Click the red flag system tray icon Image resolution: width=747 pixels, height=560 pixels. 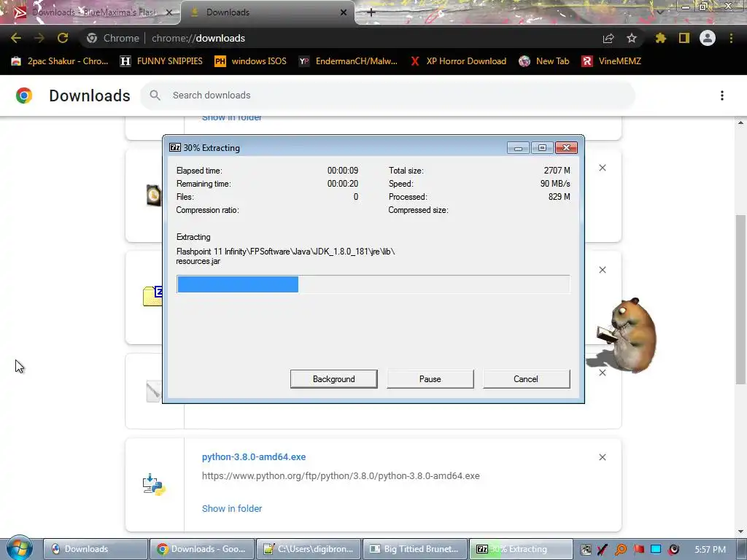tap(638, 550)
